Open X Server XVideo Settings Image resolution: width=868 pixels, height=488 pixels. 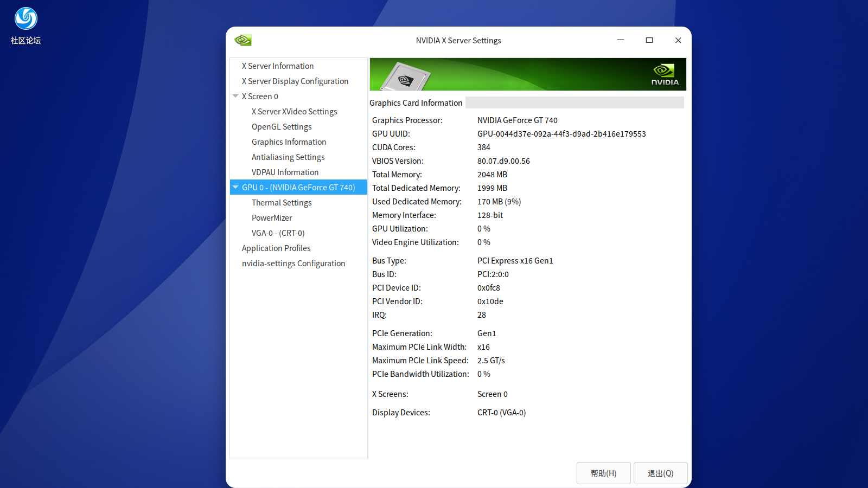(x=295, y=112)
